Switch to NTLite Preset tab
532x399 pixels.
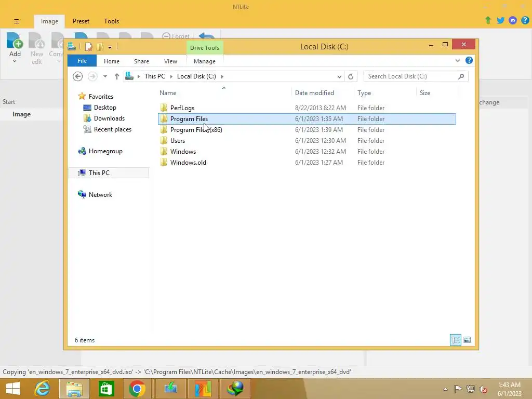pos(81,21)
